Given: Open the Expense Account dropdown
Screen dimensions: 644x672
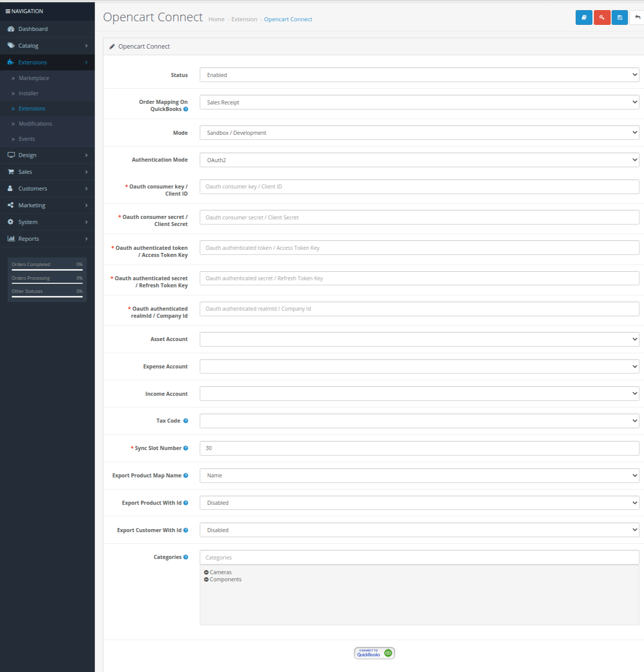Looking at the screenshot, I should (x=419, y=366).
